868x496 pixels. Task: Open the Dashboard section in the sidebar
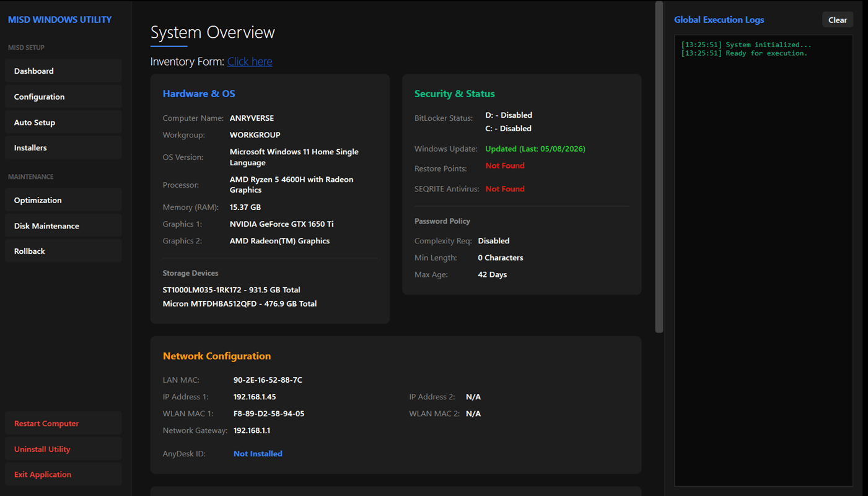click(63, 71)
